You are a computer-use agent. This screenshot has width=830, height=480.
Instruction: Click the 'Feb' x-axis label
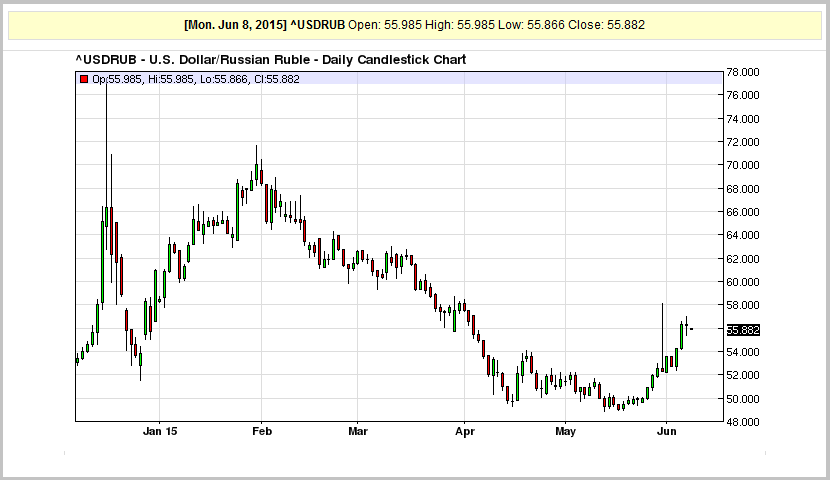click(x=261, y=431)
